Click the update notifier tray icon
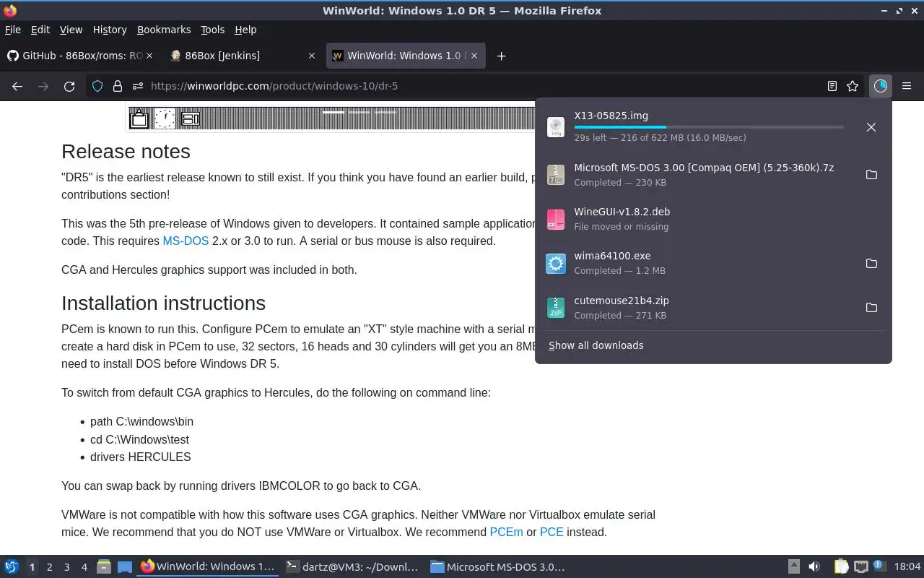Viewport: 924px width, 578px height. click(x=879, y=567)
